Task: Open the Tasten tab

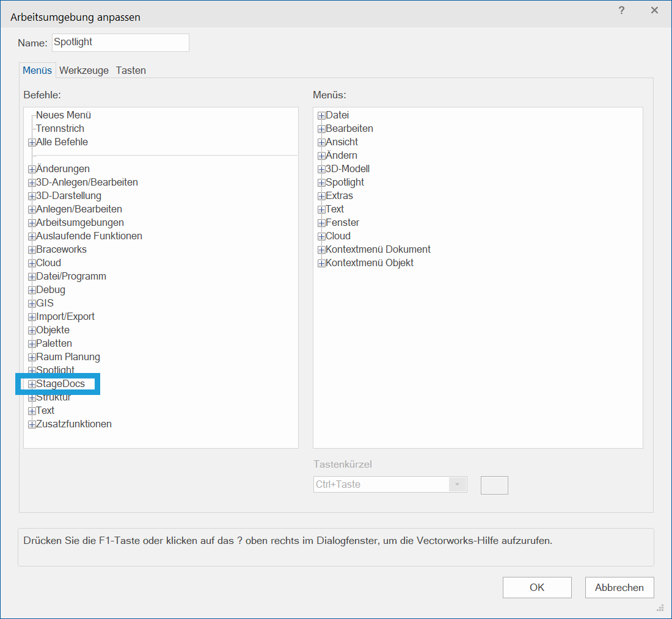Action: click(131, 70)
